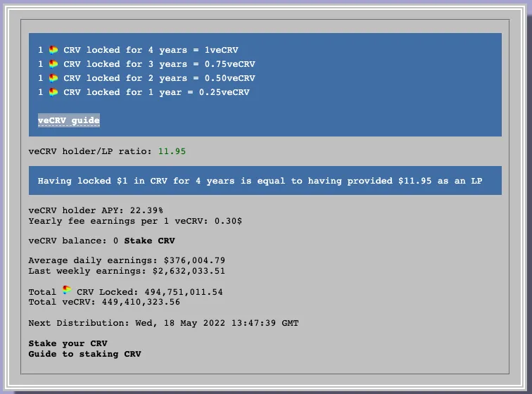Click the CRV icon beside Total CRV Locked
Screen dimensions: 532x394
pyautogui.click(x=67, y=290)
